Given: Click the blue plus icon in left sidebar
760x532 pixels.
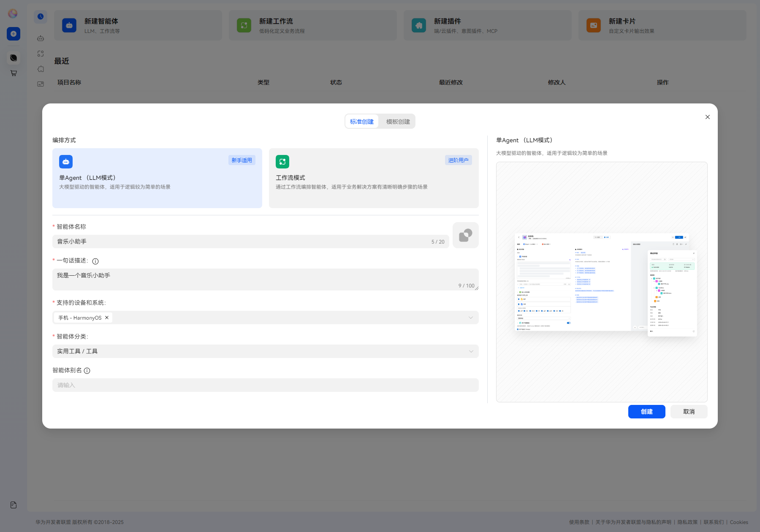Looking at the screenshot, I should coord(14,34).
